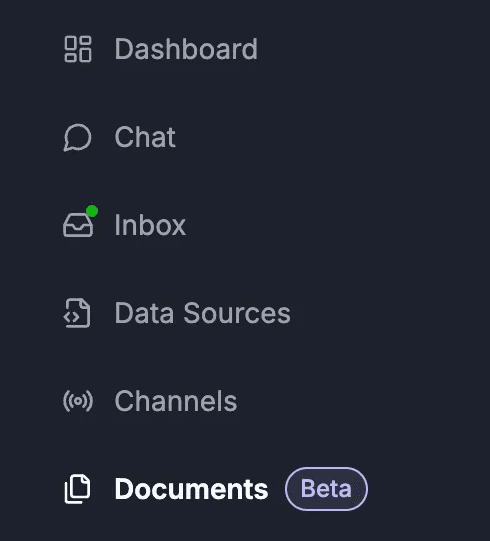This screenshot has height=541, width=490.
Task: Click the Chat speech bubble icon
Action: (78, 137)
